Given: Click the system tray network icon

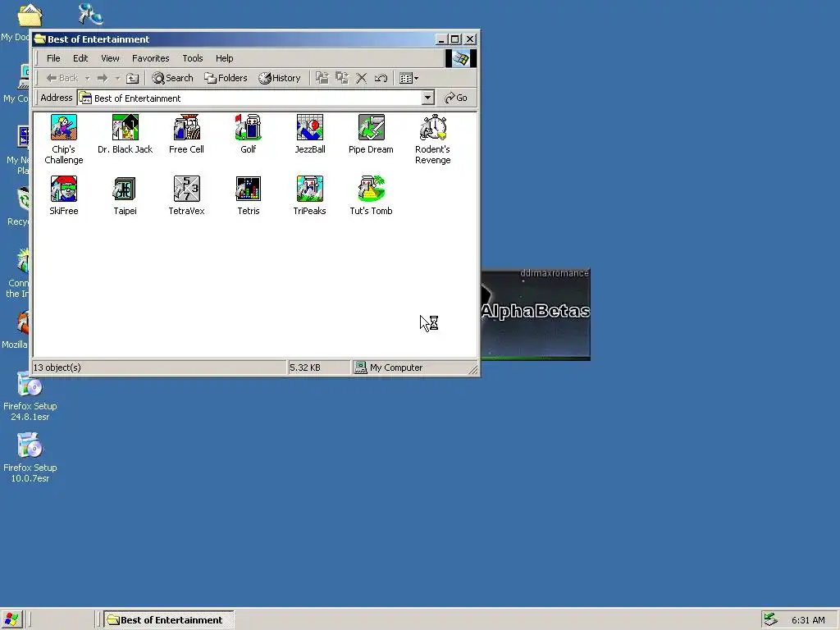Looking at the screenshot, I should [771, 620].
